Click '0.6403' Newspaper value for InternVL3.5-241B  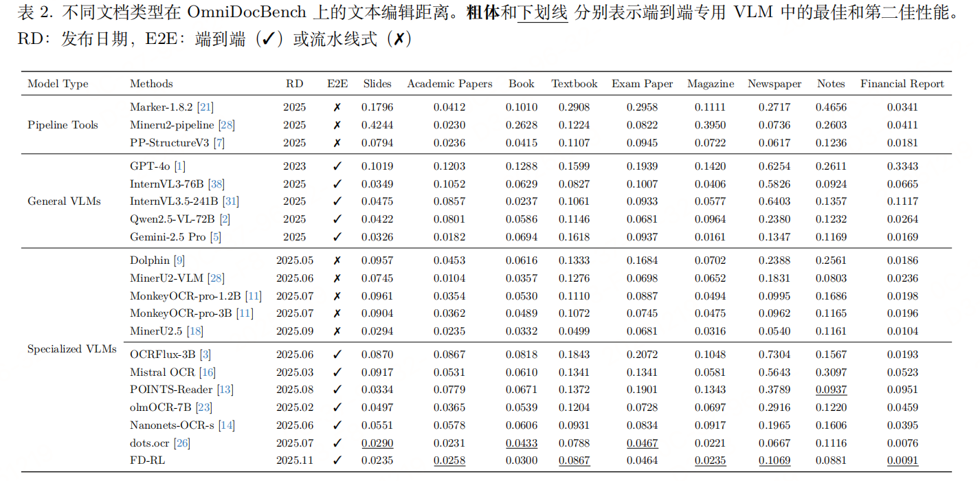[x=775, y=201]
